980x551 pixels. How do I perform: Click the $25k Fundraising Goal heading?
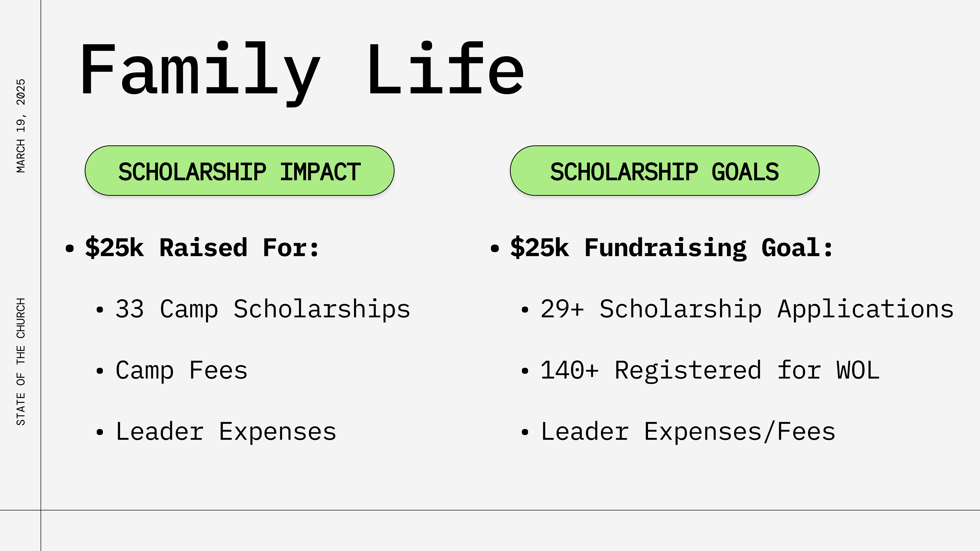coord(672,248)
